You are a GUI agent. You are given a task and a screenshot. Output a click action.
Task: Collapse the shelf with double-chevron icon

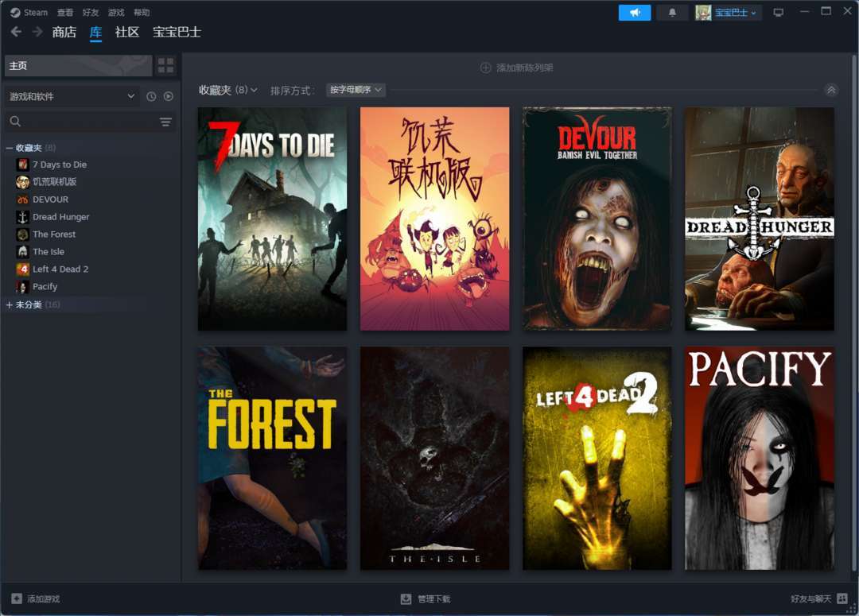click(x=830, y=90)
